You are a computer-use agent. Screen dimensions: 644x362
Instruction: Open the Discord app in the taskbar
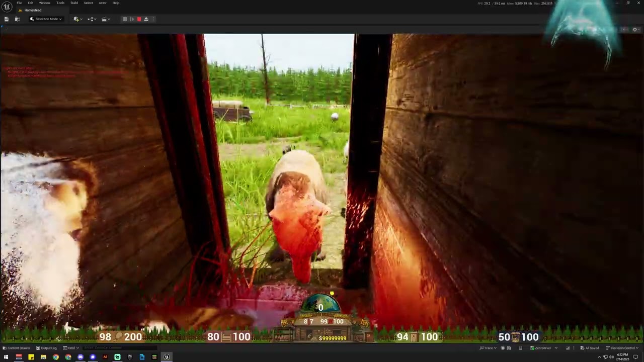pyautogui.click(x=80, y=357)
